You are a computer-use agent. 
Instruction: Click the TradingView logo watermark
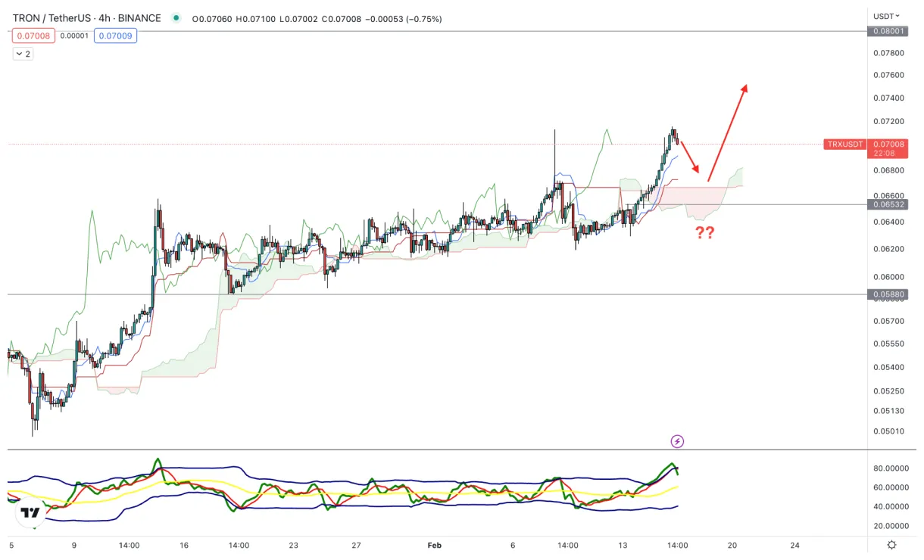(x=29, y=513)
